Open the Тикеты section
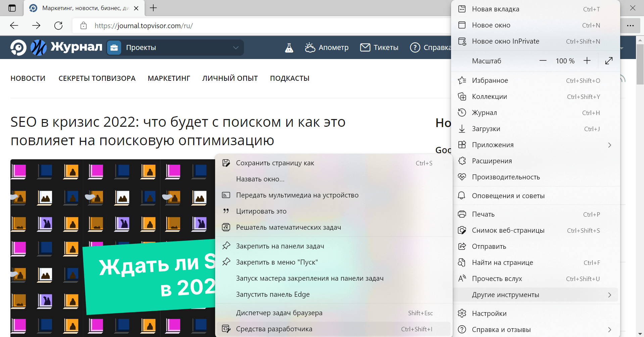This screenshot has width=644, height=337. [x=379, y=47]
